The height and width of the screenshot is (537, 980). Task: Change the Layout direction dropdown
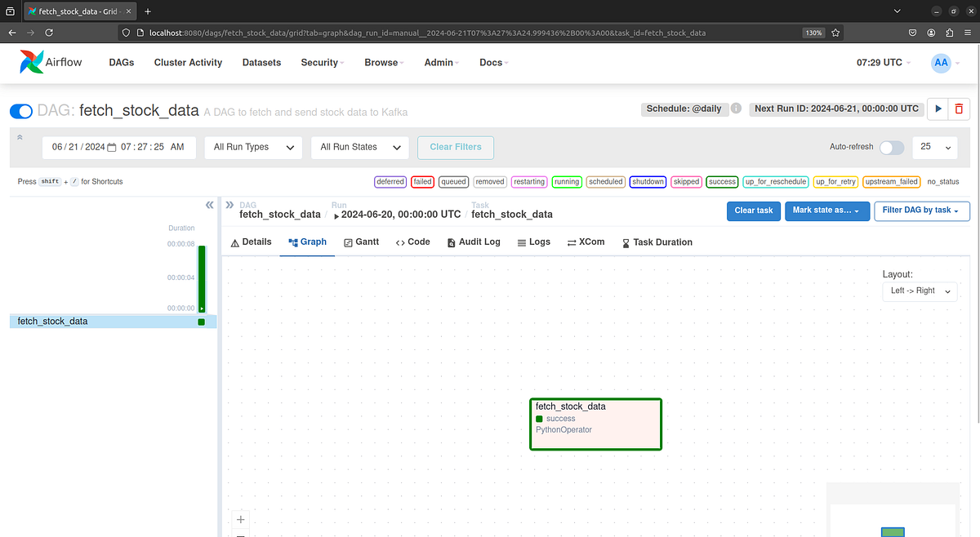pyautogui.click(x=920, y=291)
